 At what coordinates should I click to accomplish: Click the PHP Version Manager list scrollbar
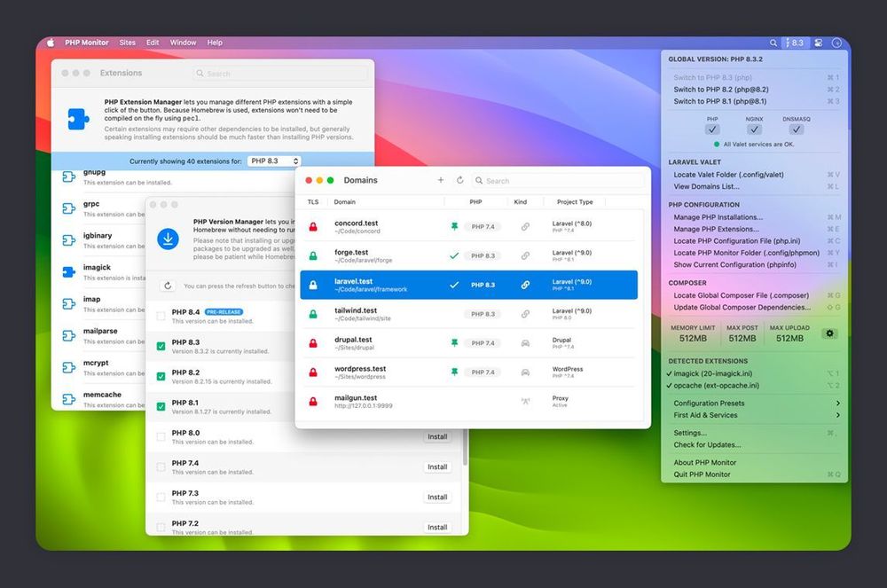point(465,447)
